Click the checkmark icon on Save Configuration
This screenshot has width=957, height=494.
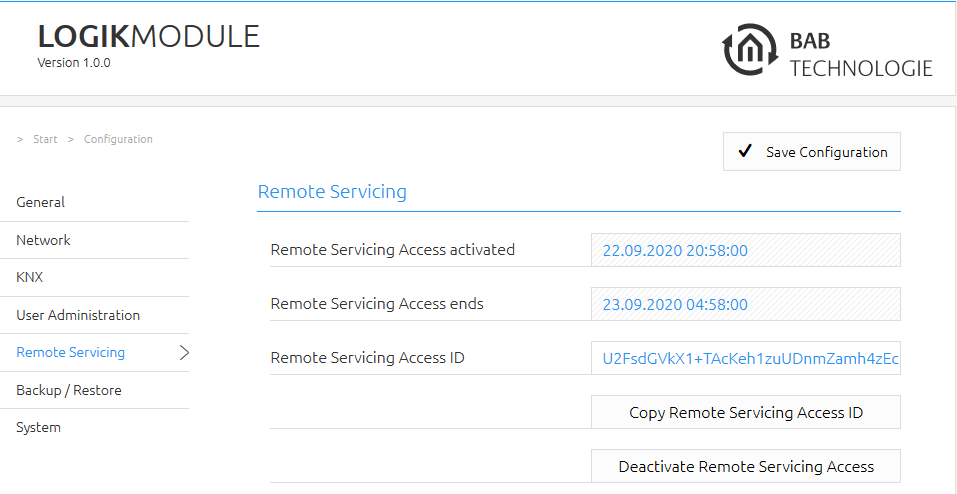click(745, 151)
